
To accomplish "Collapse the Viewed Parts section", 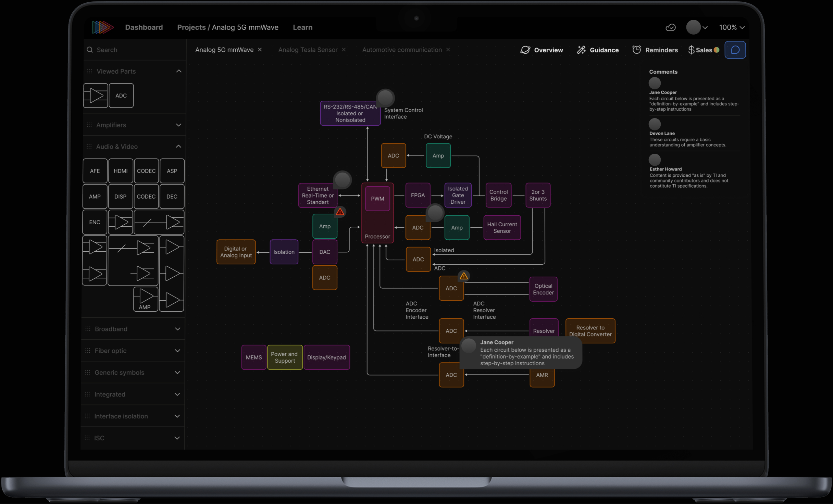I will pos(178,71).
